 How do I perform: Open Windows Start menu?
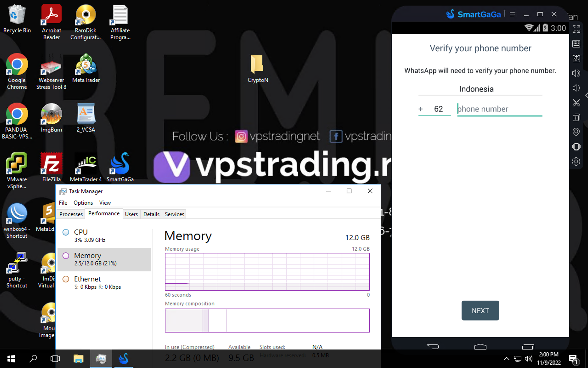click(11, 359)
